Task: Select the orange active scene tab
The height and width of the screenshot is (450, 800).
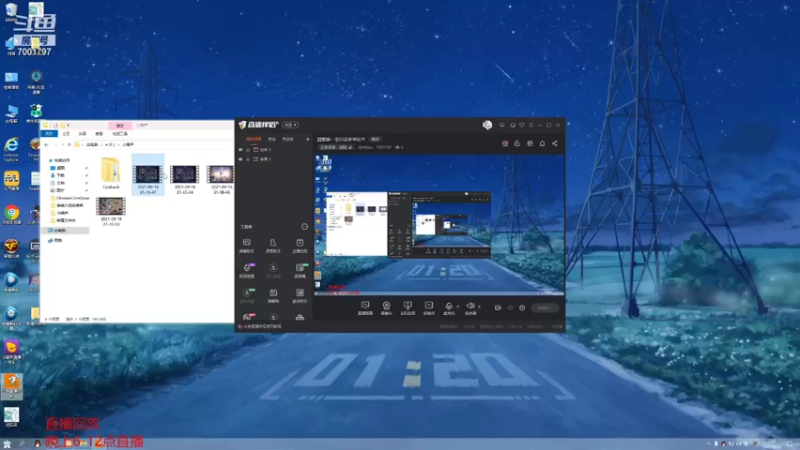Action: tap(254, 139)
